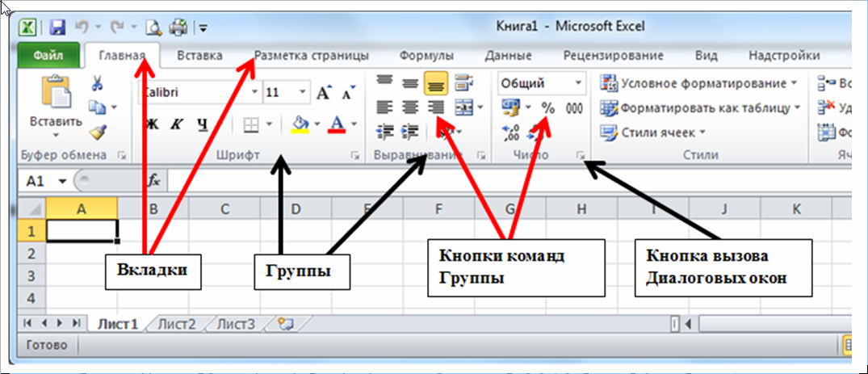Screen dimensions: 868x374
Task: Select the Format Painter brush icon
Action: 97,132
